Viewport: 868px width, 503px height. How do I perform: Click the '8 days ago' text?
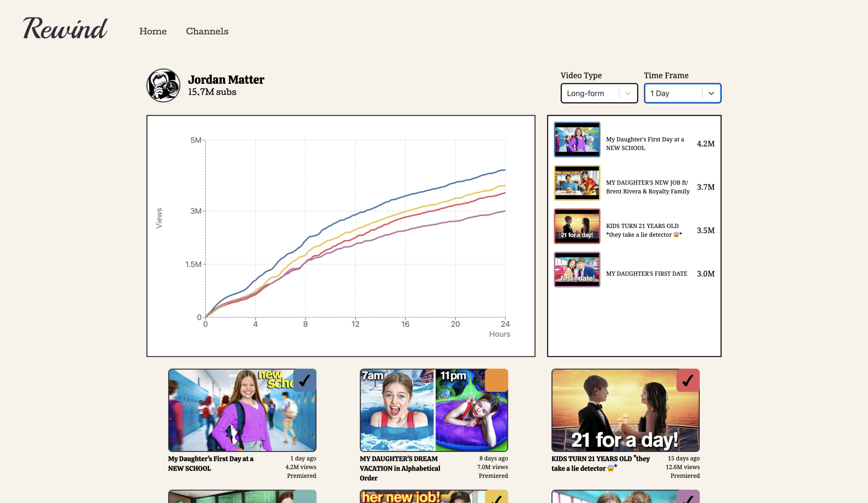[494, 459]
